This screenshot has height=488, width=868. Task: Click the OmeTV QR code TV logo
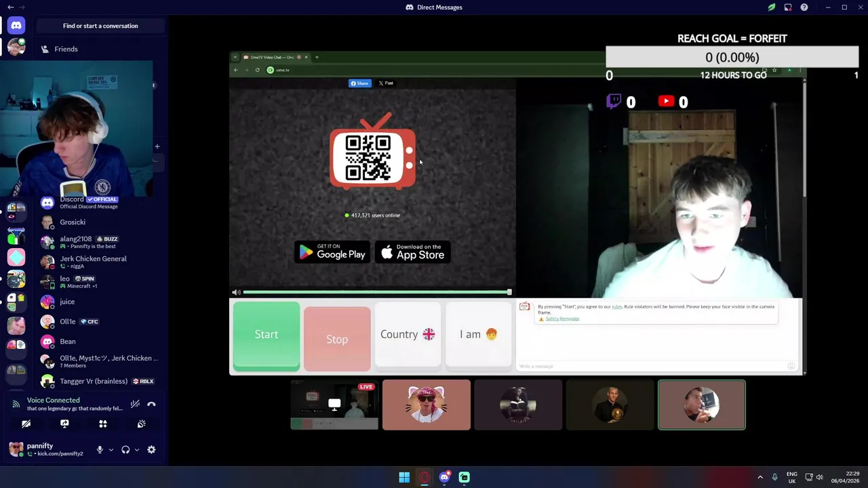coord(372,152)
